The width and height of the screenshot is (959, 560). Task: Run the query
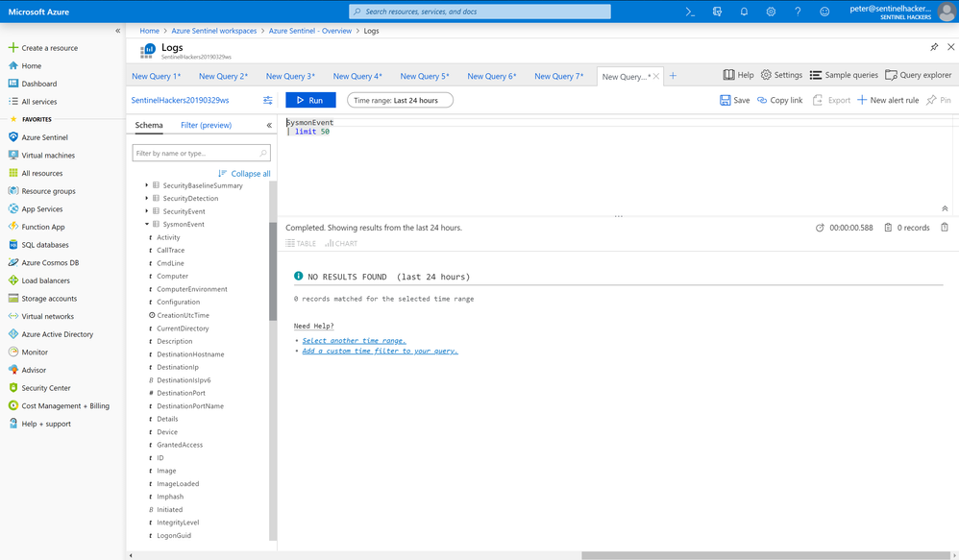tap(310, 100)
